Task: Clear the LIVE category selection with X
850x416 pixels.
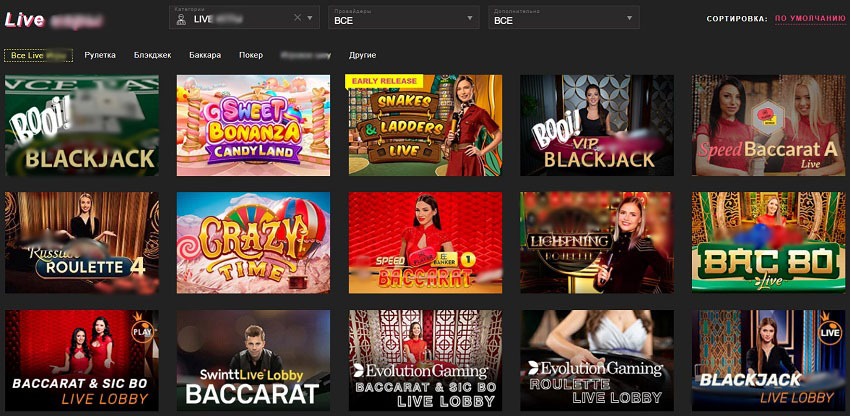Action: coord(297,17)
